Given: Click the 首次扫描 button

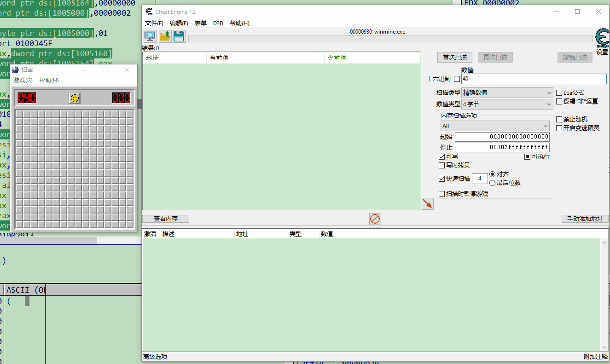Looking at the screenshot, I should tap(455, 58).
